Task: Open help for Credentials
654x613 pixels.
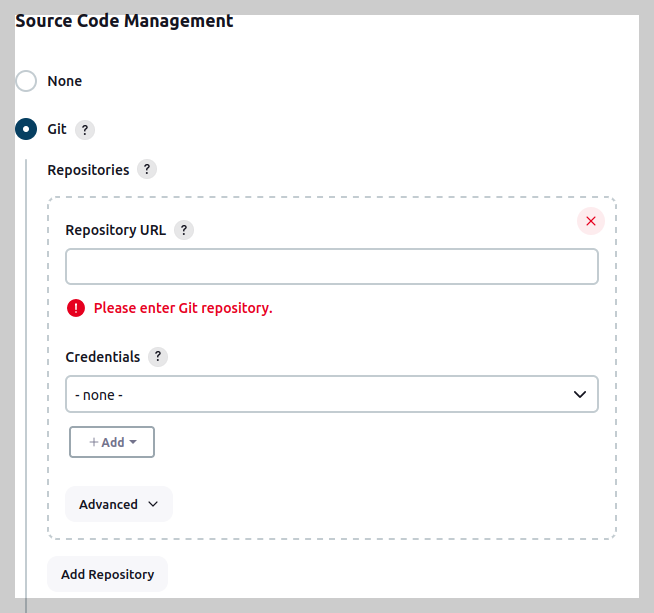Action: 158,357
